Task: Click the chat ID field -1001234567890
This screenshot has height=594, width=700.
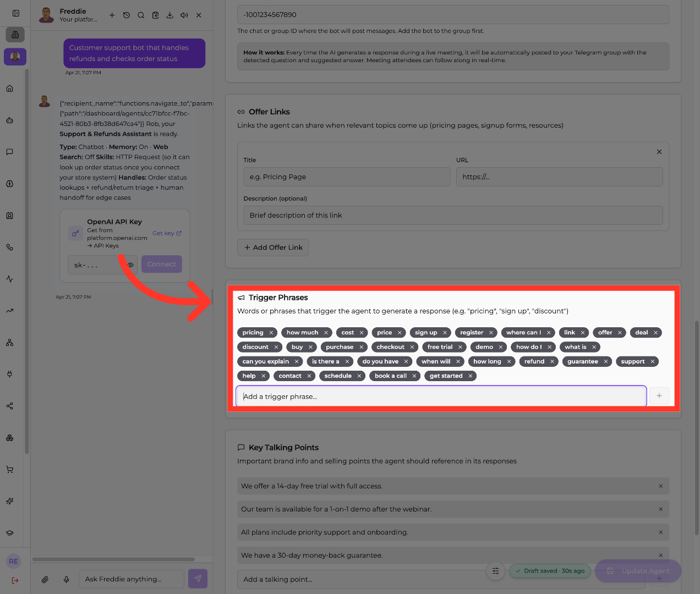Action: tap(453, 15)
